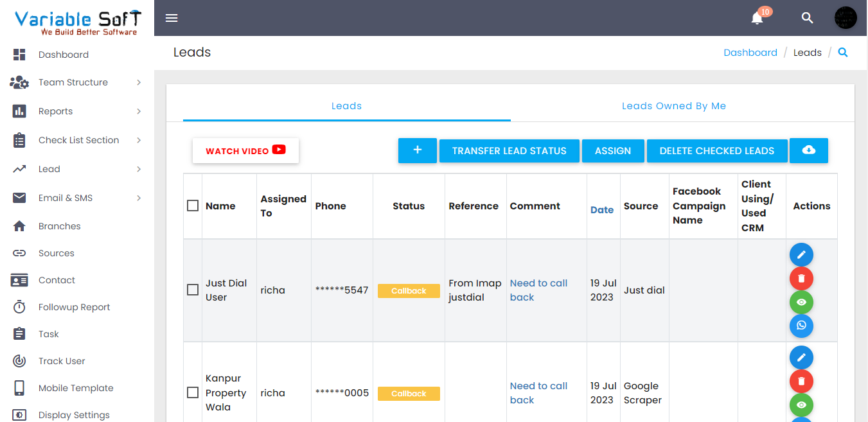Click TRANSFER LEAD STATUS button
Viewport: 868px width, 422px height.
509,150
